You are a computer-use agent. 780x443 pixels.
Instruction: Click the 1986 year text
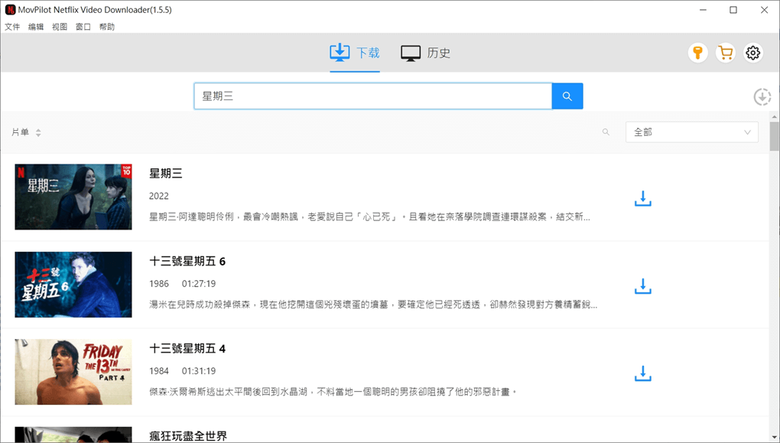(x=159, y=283)
